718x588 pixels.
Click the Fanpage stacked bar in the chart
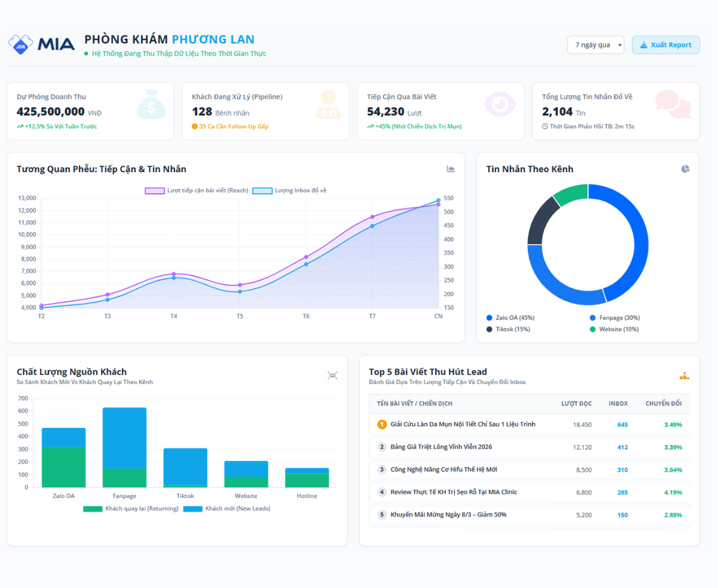click(125, 447)
